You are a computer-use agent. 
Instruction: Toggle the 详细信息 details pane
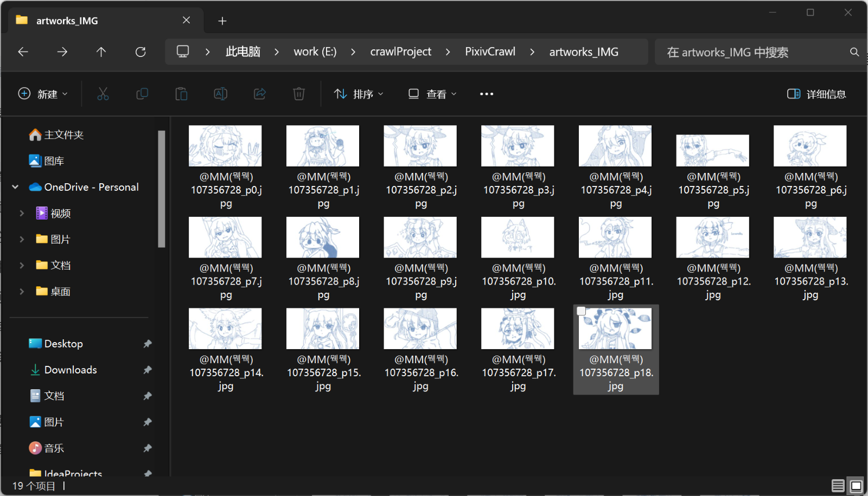click(816, 94)
